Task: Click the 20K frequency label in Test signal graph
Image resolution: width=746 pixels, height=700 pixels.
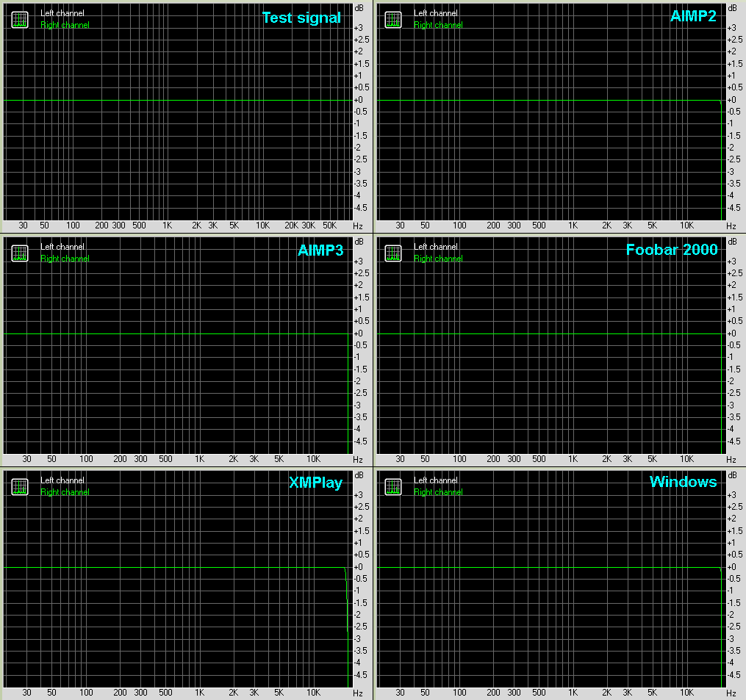Action: (x=291, y=225)
